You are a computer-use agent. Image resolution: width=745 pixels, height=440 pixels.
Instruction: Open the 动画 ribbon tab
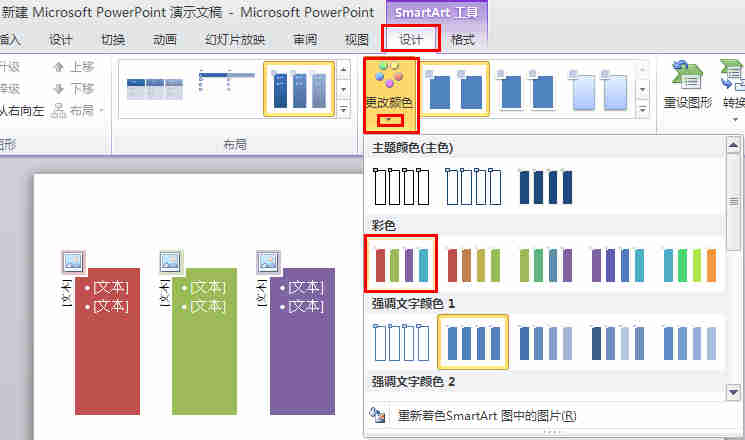click(x=164, y=39)
